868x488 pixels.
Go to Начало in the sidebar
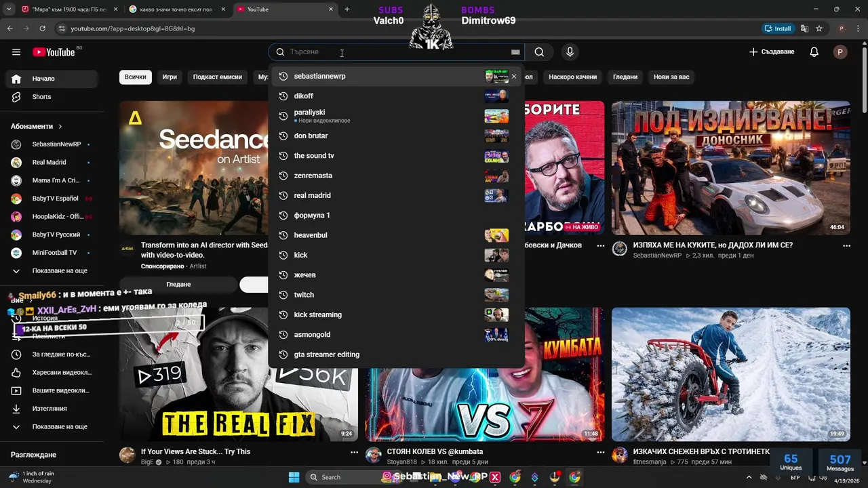point(52,79)
